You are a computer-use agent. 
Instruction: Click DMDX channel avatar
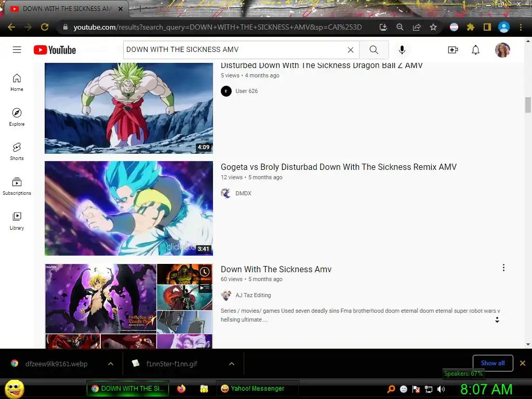[226, 193]
